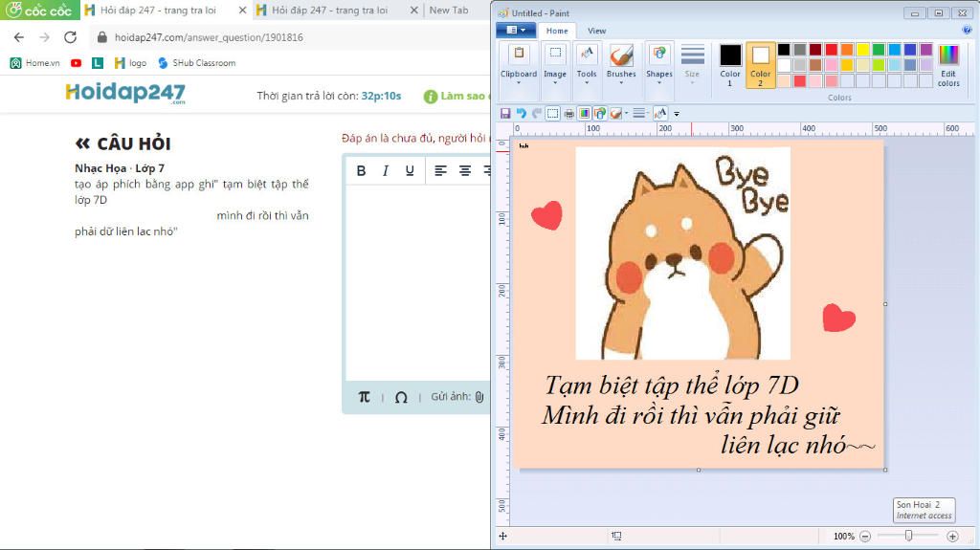Click the 100% zoom level text
The image size is (980, 550).
[844, 537]
